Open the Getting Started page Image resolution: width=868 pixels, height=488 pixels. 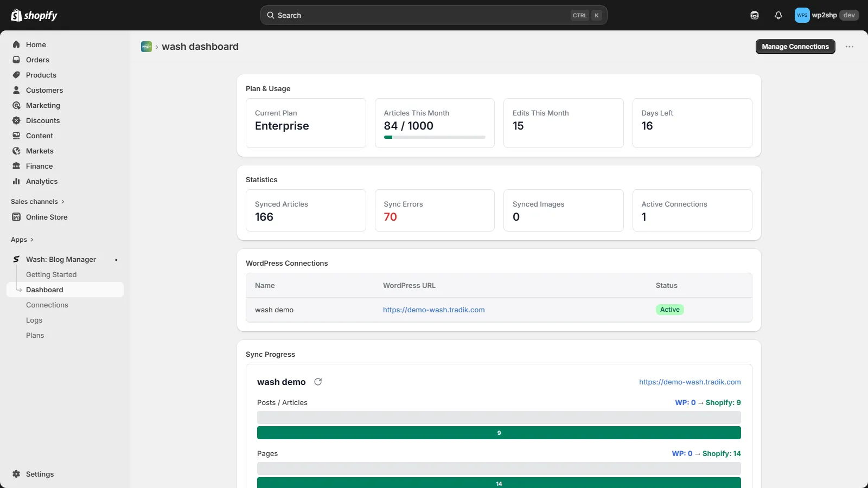(51, 274)
